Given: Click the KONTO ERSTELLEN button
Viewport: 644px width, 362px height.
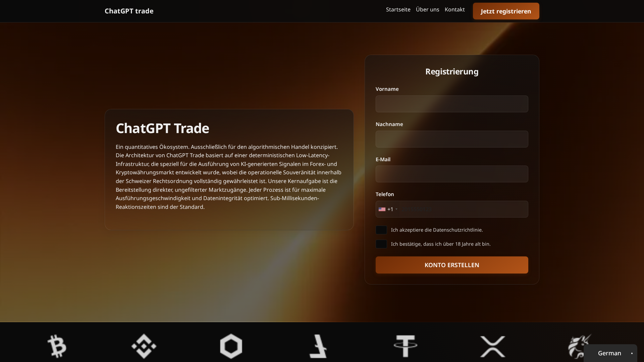Looking at the screenshot, I should click(452, 265).
